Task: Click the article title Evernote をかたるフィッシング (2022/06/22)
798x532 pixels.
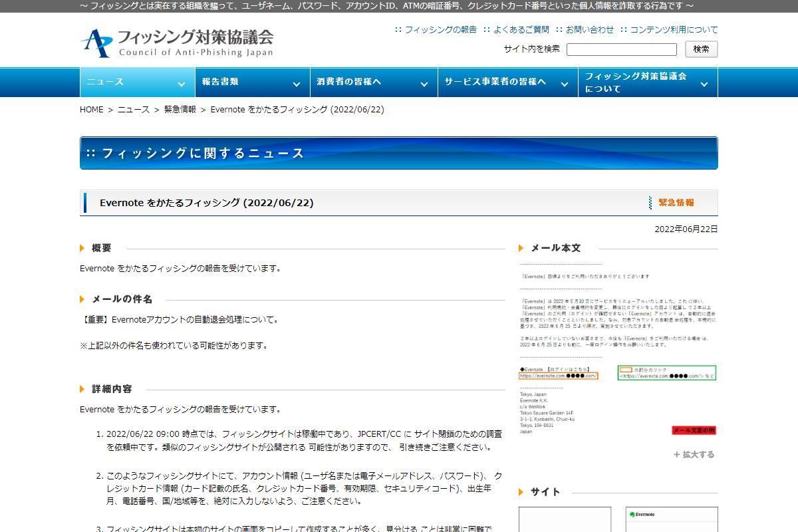Action: 207,203
